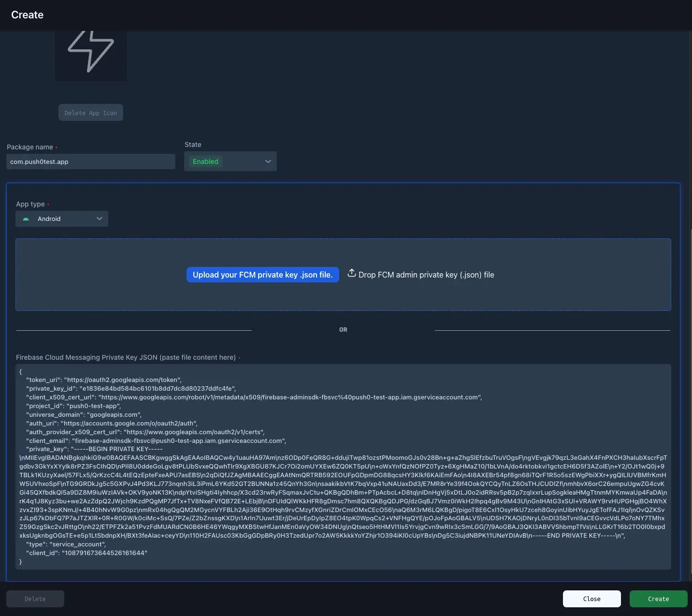This screenshot has width=692, height=616.
Task: Click the white Close button
Action: 591,599
